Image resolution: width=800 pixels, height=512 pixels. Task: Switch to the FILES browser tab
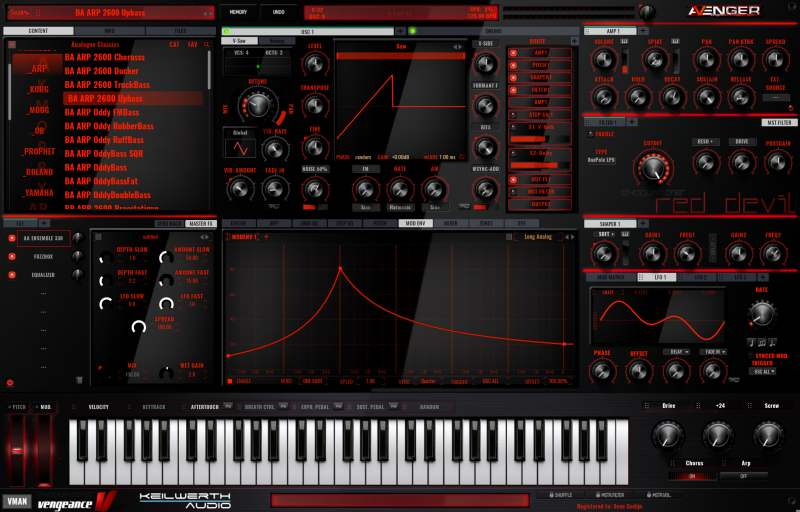click(180, 31)
